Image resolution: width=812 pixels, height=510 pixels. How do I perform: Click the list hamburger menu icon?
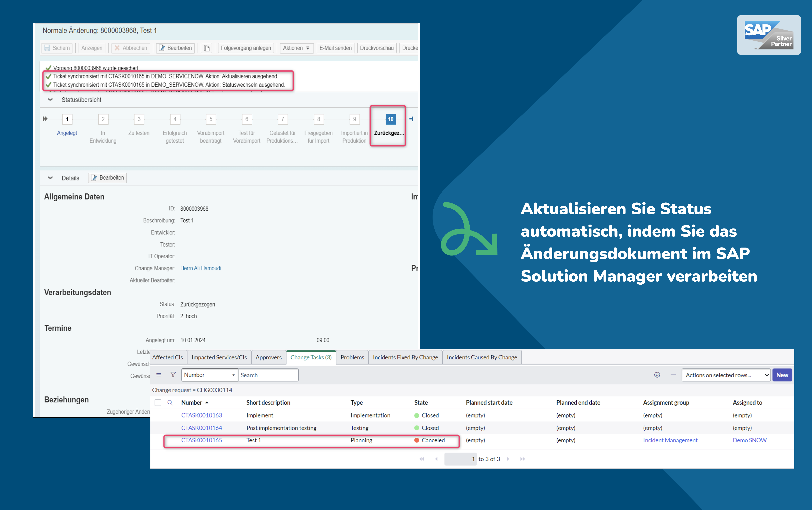coord(158,375)
